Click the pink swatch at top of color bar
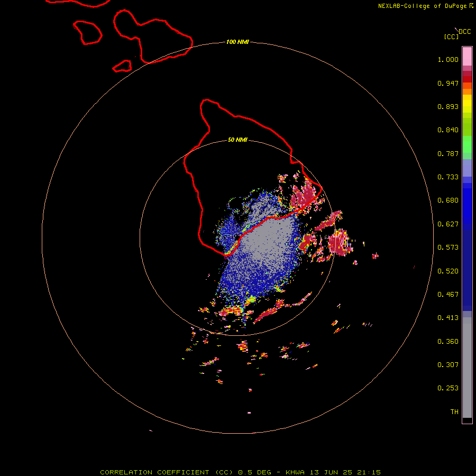 click(x=467, y=57)
